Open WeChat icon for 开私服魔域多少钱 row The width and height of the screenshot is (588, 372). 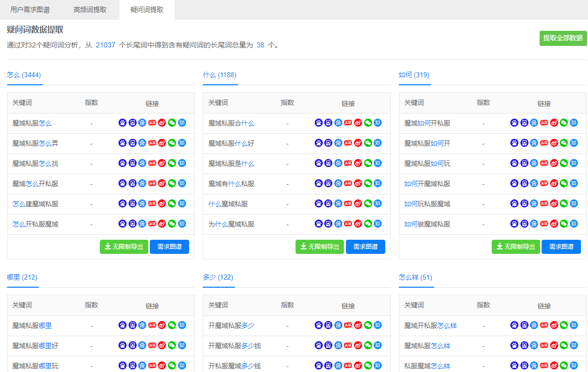click(368, 365)
